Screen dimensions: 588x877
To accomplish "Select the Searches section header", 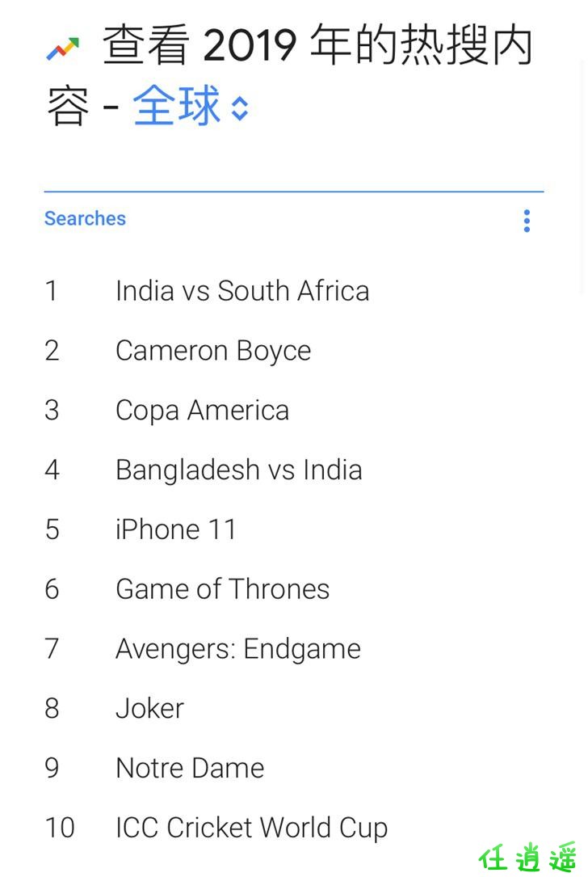I will (85, 218).
